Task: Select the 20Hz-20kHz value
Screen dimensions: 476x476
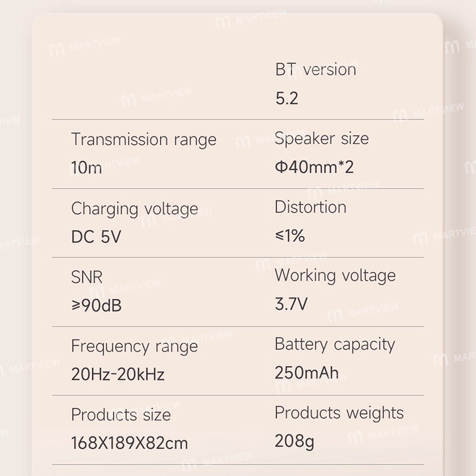Action: coord(118,375)
